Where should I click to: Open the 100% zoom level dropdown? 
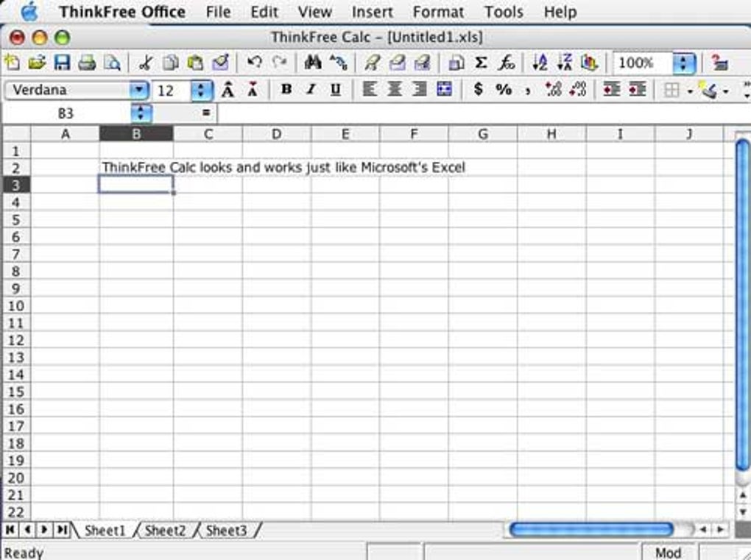coord(684,63)
